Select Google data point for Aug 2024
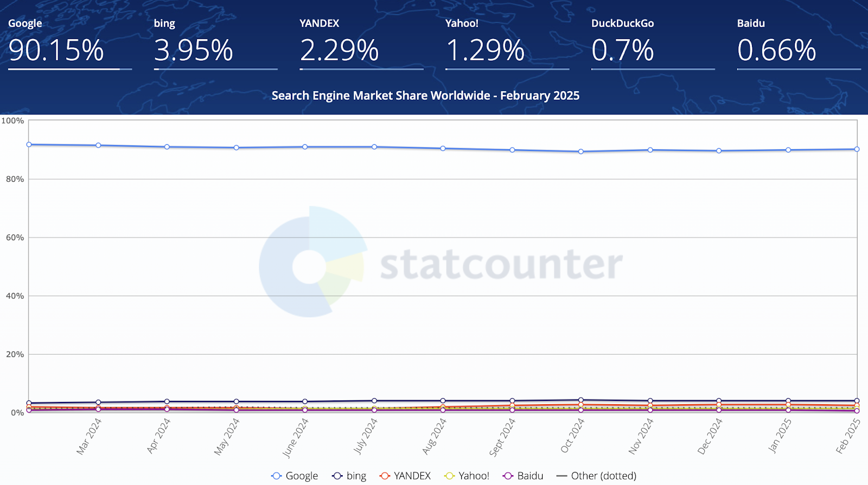 point(443,148)
